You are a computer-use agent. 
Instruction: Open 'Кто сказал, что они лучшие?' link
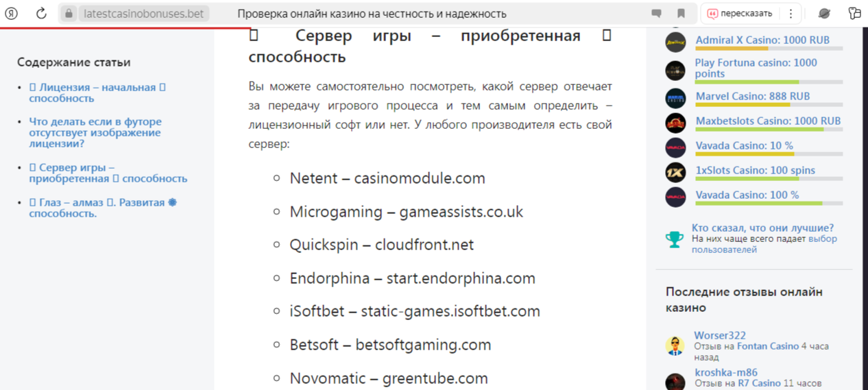(x=762, y=228)
